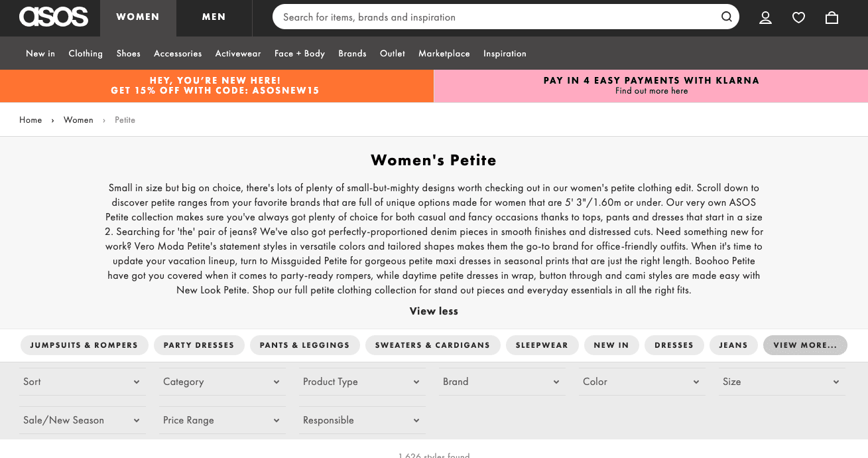868x458 pixels.
Task: Expand the Category filter dropdown
Action: (x=222, y=382)
